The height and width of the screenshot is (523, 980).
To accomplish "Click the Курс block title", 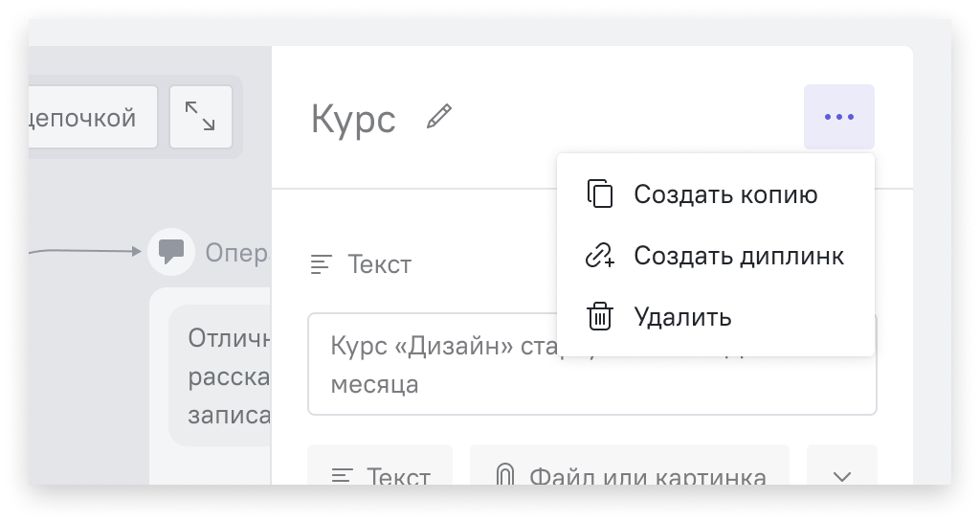I will (x=354, y=118).
